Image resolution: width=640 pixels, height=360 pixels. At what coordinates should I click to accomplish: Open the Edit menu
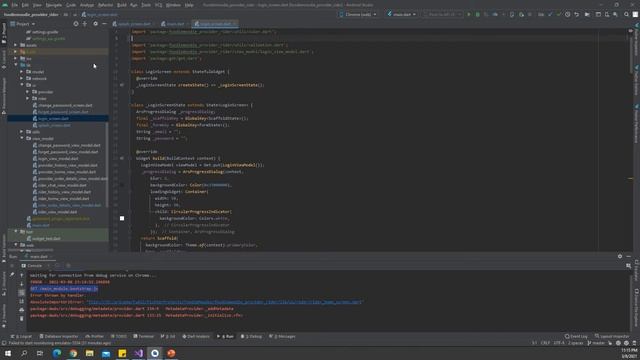coord(25,5)
